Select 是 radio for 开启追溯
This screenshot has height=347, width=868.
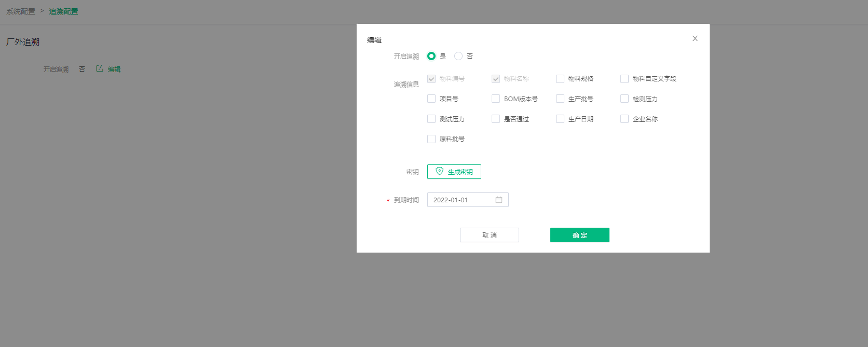(x=431, y=56)
